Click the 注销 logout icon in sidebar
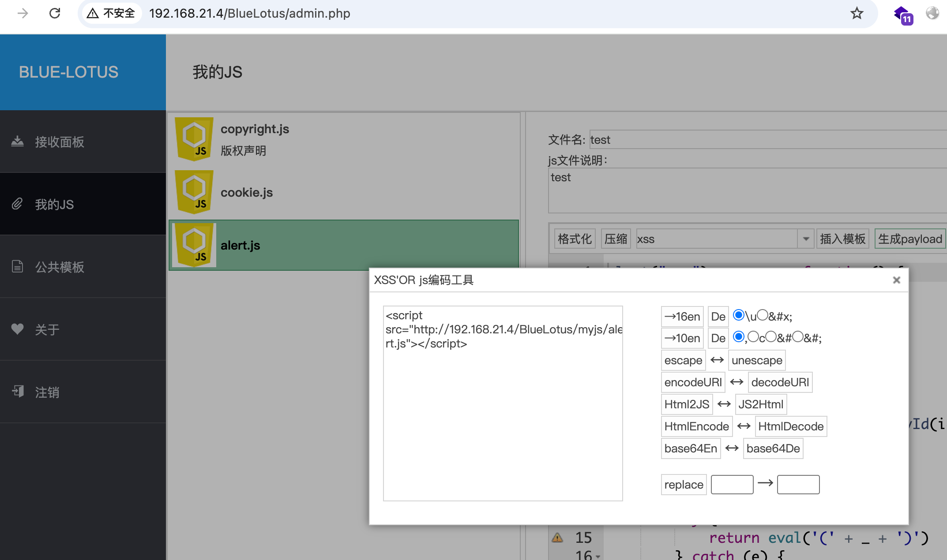The image size is (947, 560). (18, 391)
